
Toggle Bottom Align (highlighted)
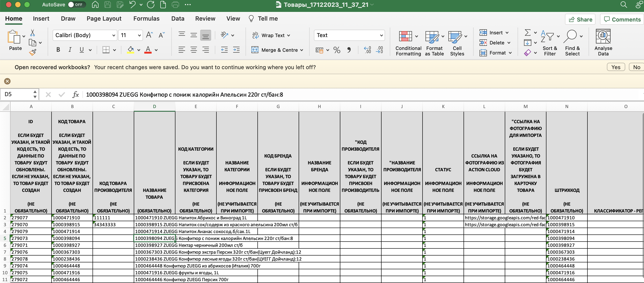click(x=205, y=35)
